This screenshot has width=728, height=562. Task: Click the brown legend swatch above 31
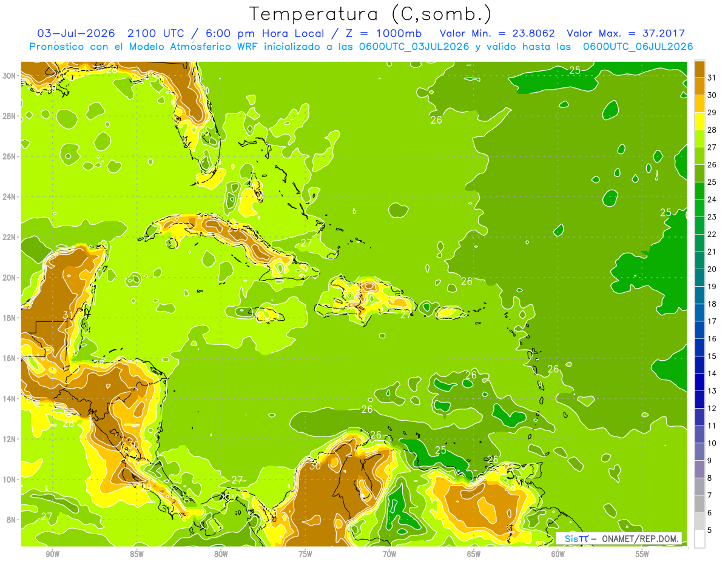pos(699,69)
